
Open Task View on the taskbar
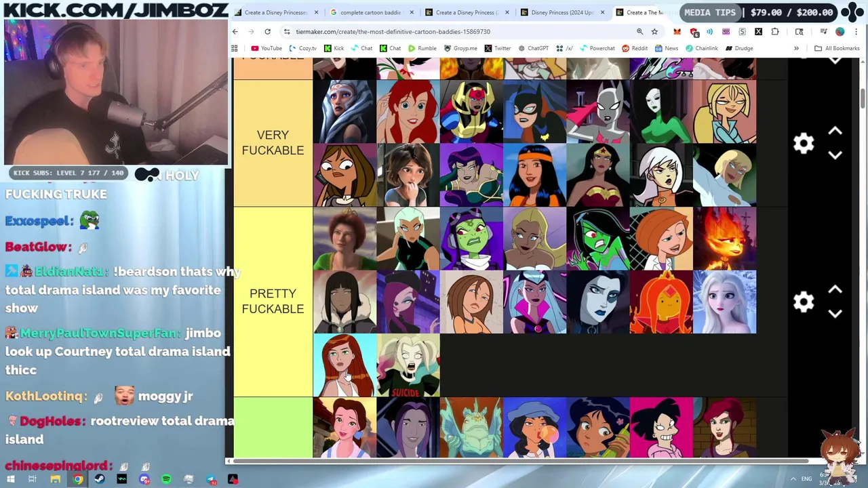coord(33,479)
